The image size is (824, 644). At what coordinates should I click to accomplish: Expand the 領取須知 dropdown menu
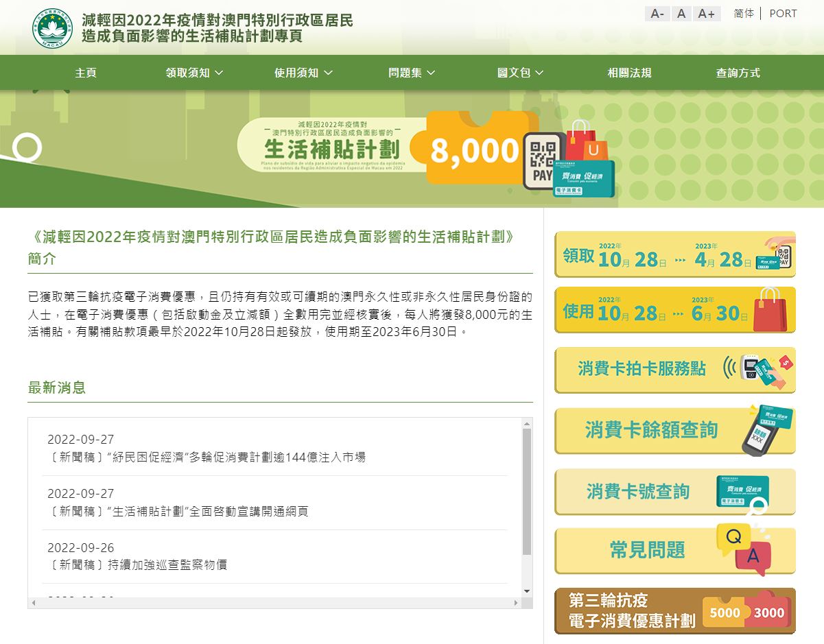coord(194,73)
